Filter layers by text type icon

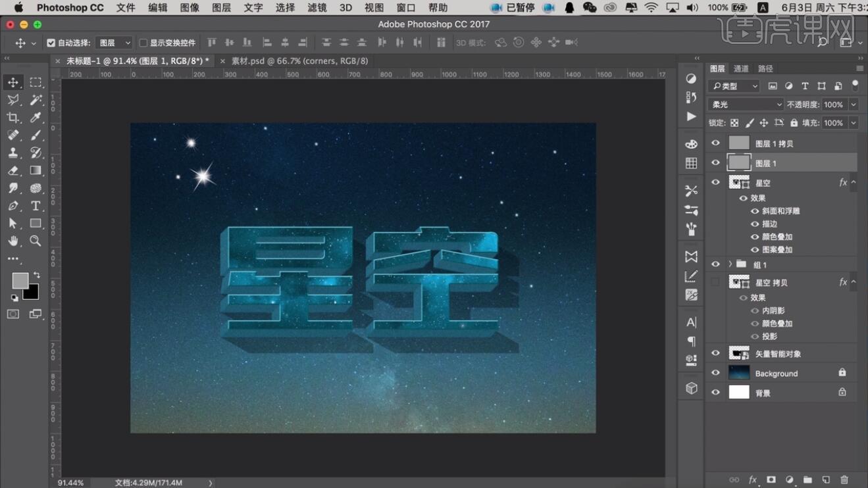click(805, 86)
